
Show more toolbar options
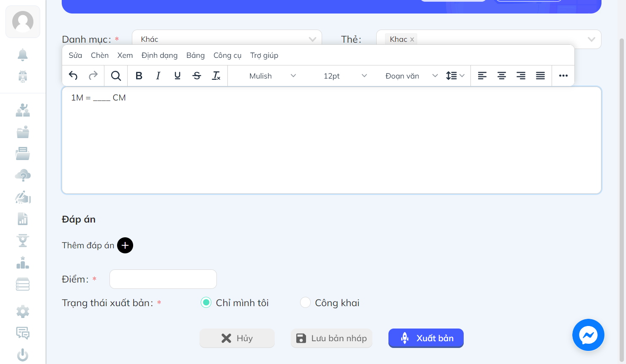[x=563, y=76]
